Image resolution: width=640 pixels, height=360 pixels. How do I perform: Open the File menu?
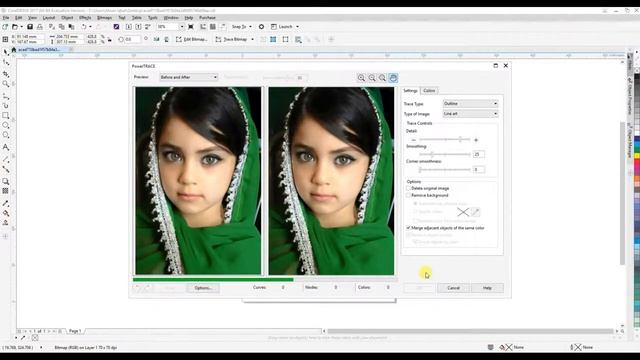6,18
